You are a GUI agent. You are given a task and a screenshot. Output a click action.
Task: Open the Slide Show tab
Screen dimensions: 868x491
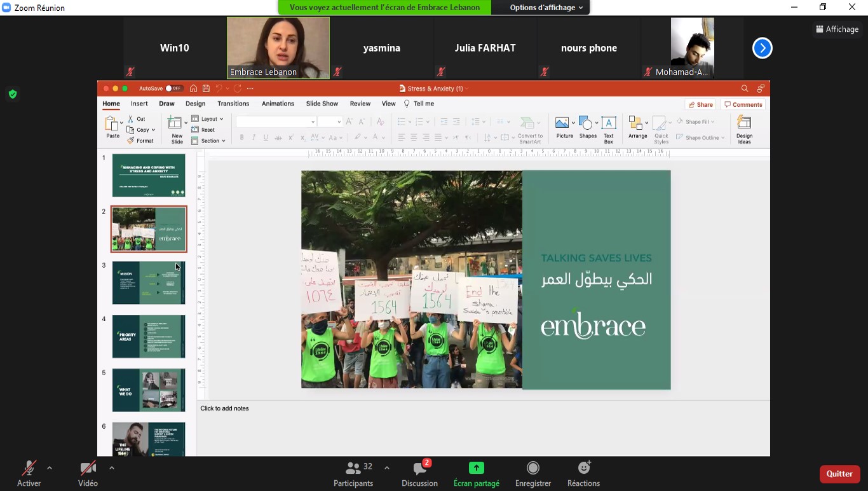point(322,104)
